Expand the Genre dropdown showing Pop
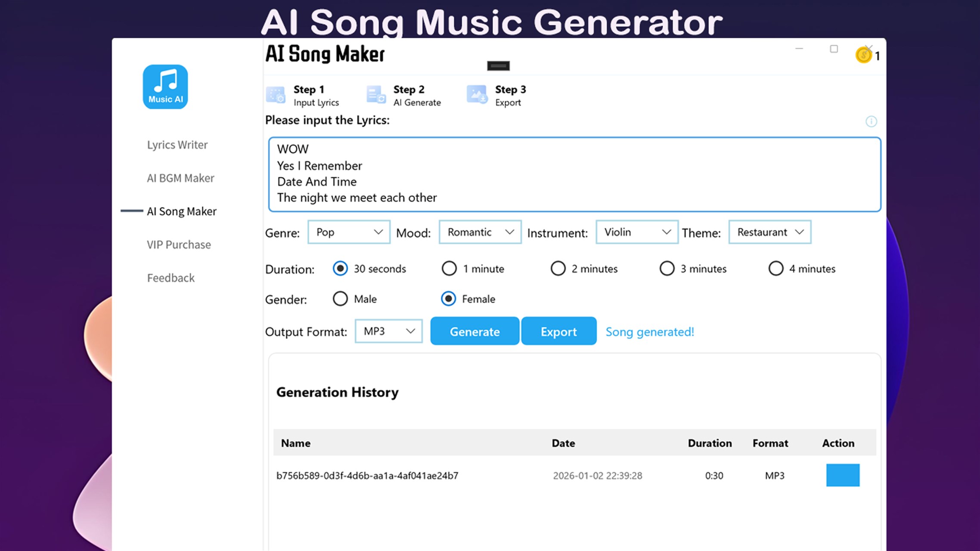Image resolution: width=980 pixels, height=551 pixels. 349,232
